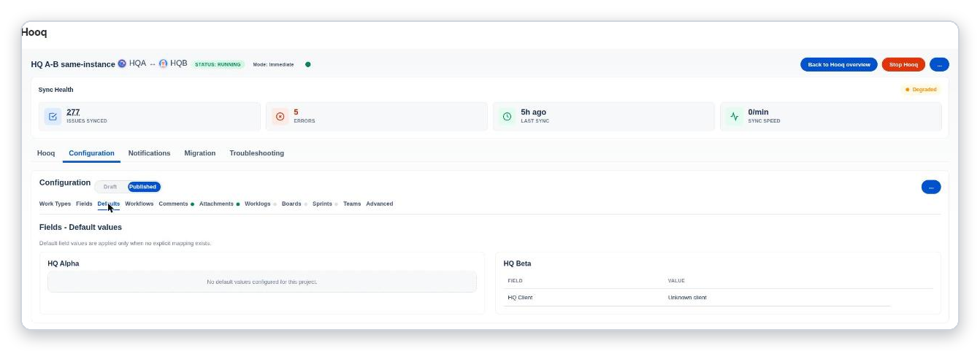980x351 pixels.
Task: Open the Sprints sub-tab
Action: [322, 204]
